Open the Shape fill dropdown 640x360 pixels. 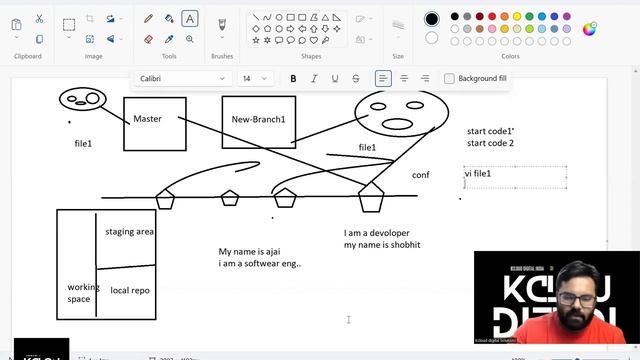tap(364, 39)
